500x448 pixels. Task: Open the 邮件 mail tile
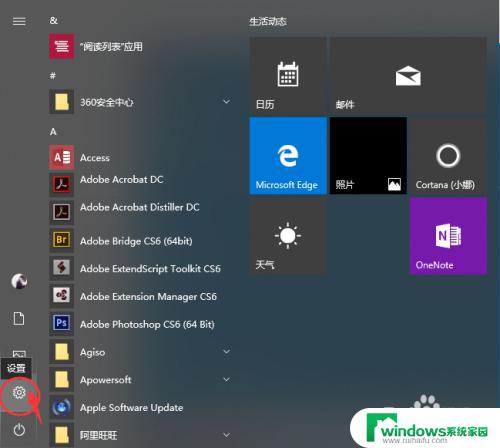pos(408,75)
